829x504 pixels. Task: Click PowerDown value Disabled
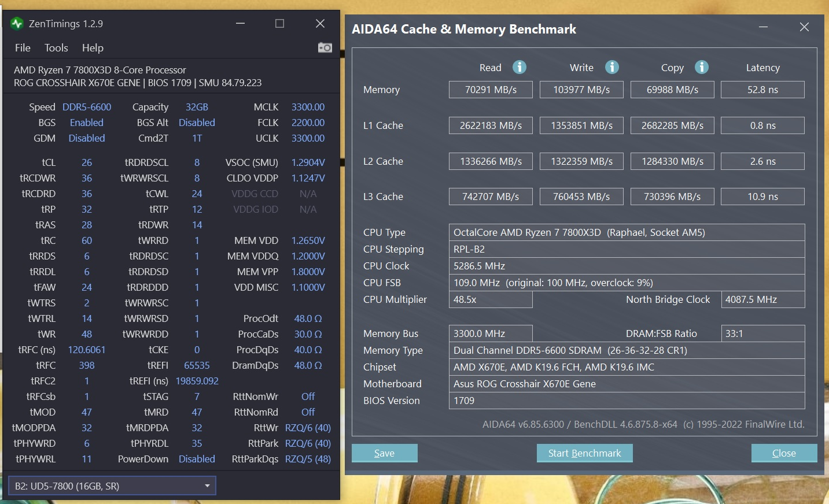pyautogui.click(x=197, y=459)
